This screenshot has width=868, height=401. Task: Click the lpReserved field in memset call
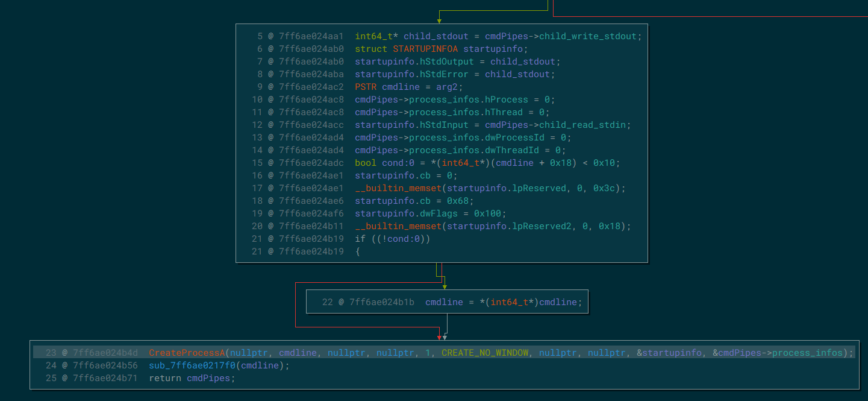pos(539,188)
